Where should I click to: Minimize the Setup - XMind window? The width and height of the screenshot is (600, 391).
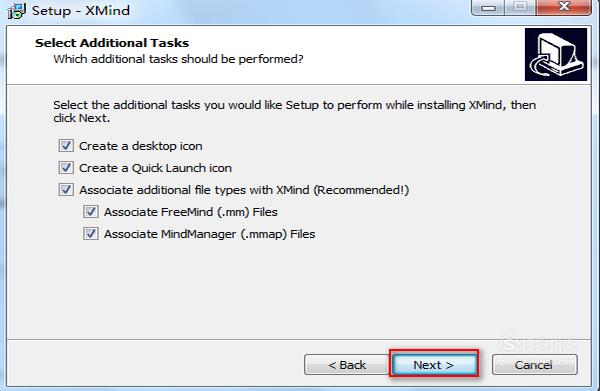click(489, 7)
